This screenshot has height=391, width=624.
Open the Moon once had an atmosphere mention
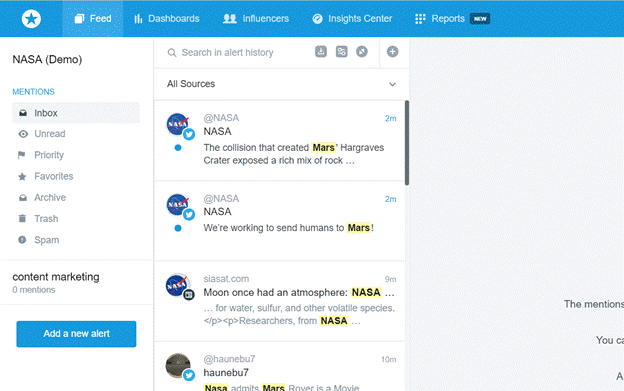tap(279, 302)
